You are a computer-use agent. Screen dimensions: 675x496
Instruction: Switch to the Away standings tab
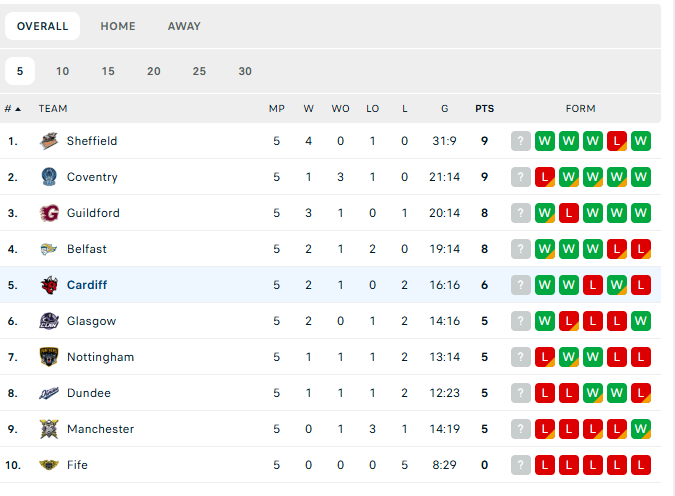(184, 26)
